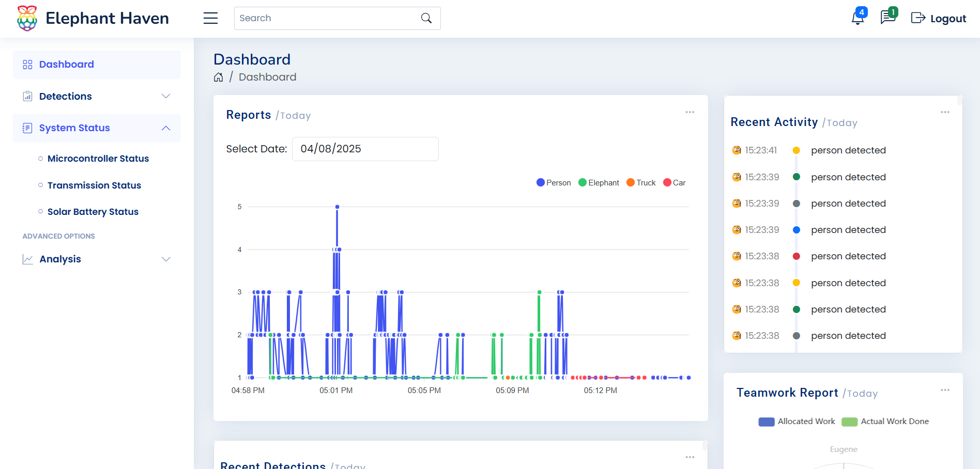Open the messages chat icon
Image resolution: width=980 pixels, height=469 pixels.
(887, 18)
